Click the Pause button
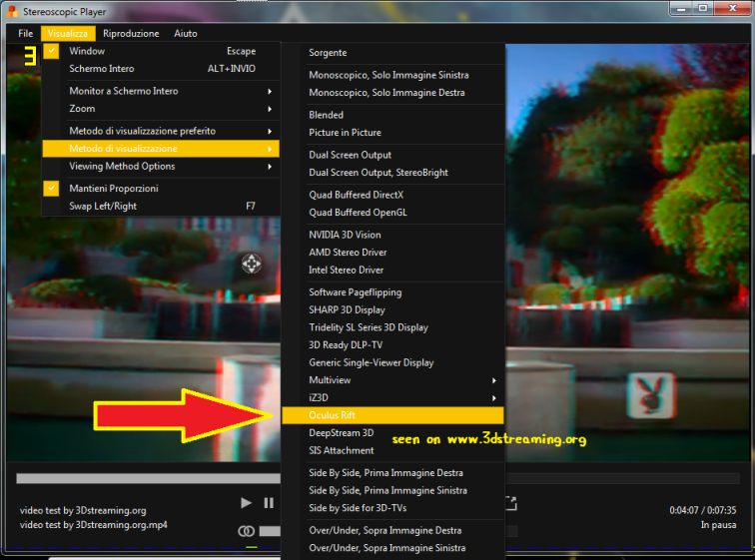 tap(269, 503)
